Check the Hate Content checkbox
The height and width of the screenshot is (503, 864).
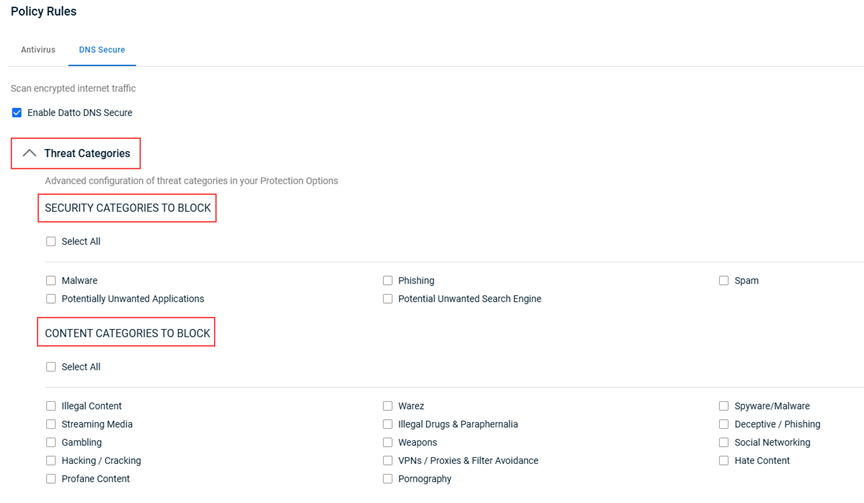(x=724, y=461)
